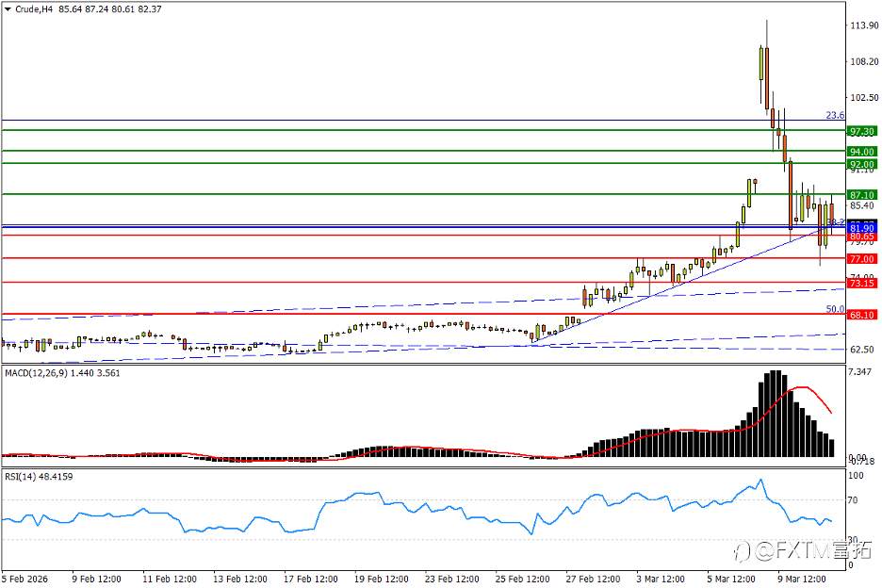
Task: Click the green 87.10 resistance label
Action: pos(862,195)
